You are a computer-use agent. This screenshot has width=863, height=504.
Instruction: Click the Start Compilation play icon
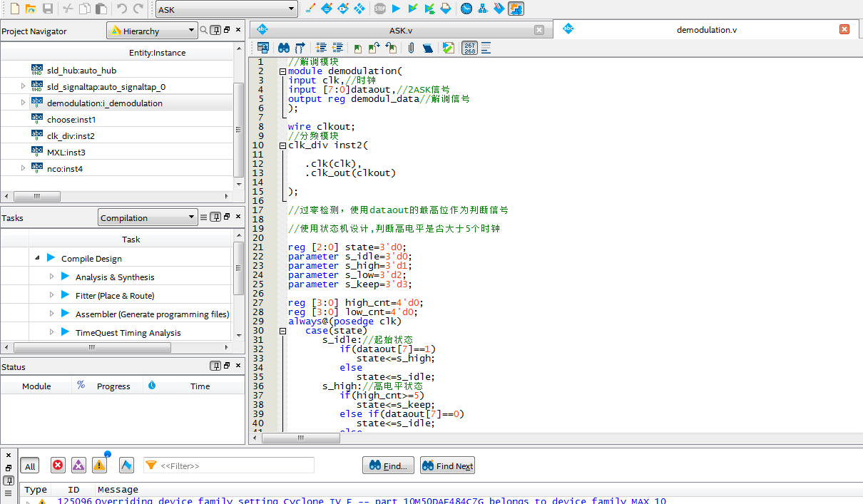397,9
